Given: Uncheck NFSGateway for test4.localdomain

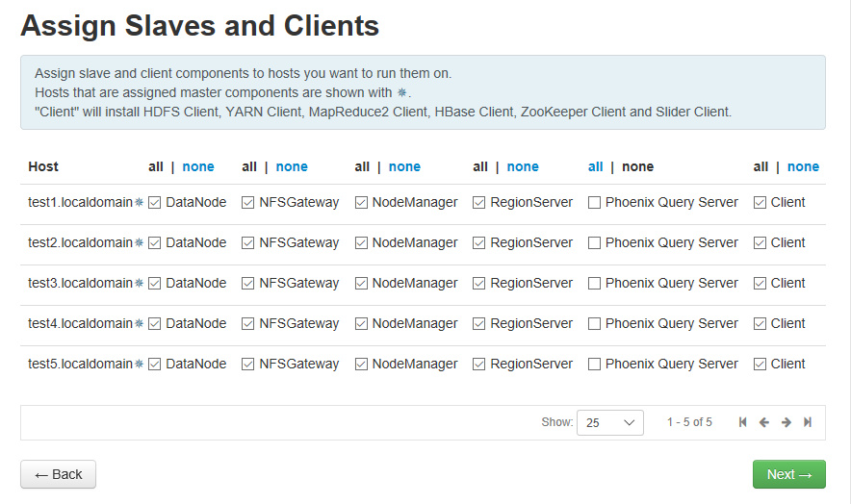Looking at the screenshot, I should point(247,323).
